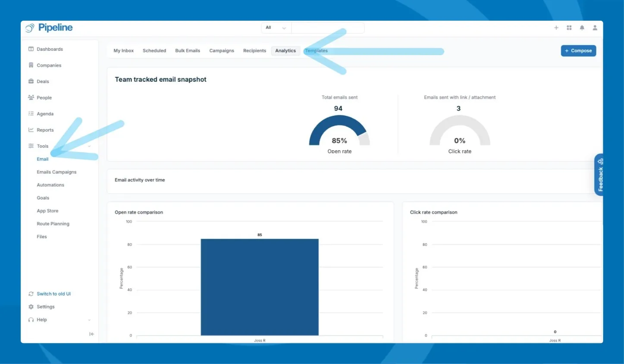Click the Dashboards sidebar icon
The image size is (624, 364).
tap(31, 49)
